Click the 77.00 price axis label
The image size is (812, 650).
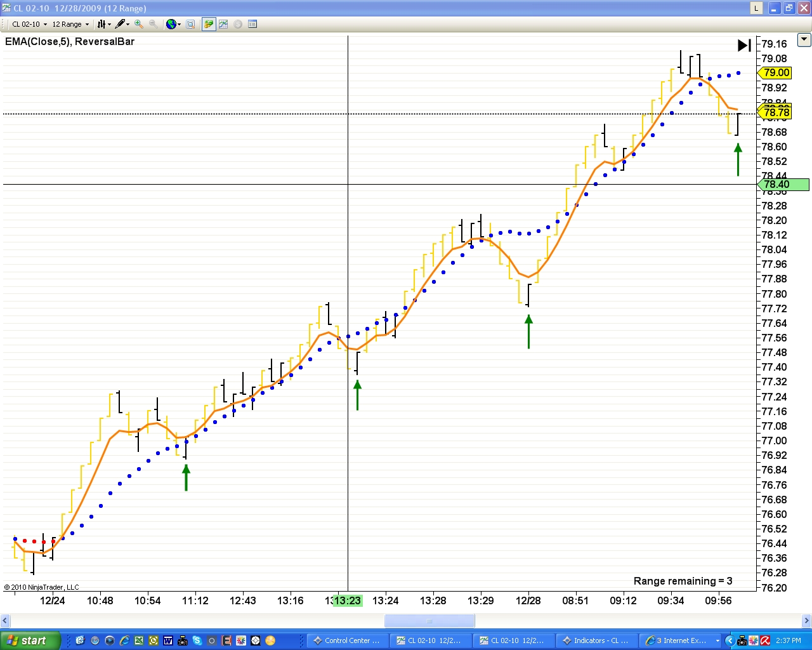[x=774, y=441]
